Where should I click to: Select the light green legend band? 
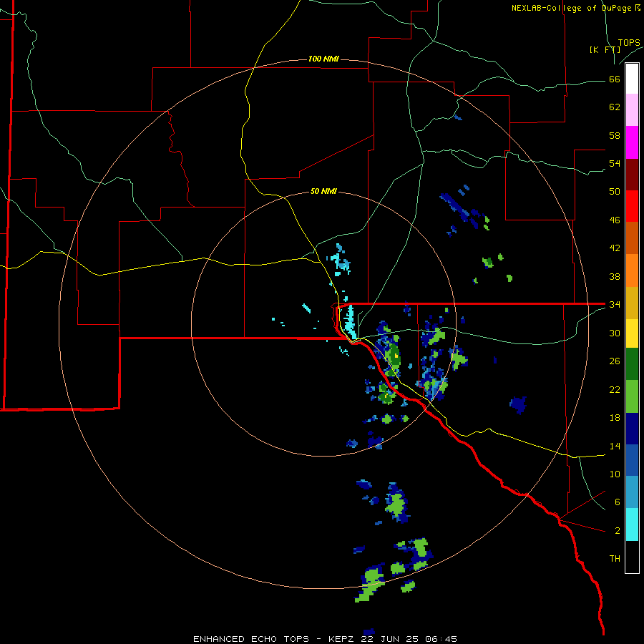point(632,396)
